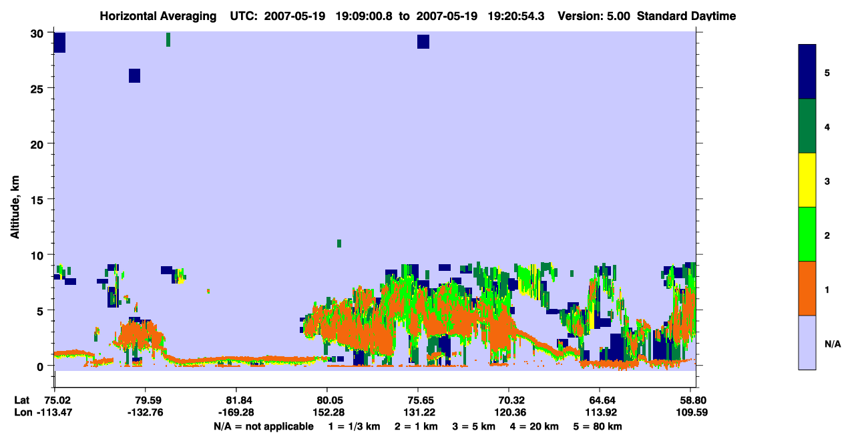Click the altitude tick label 10

pyautogui.click(x=38, y=255)
